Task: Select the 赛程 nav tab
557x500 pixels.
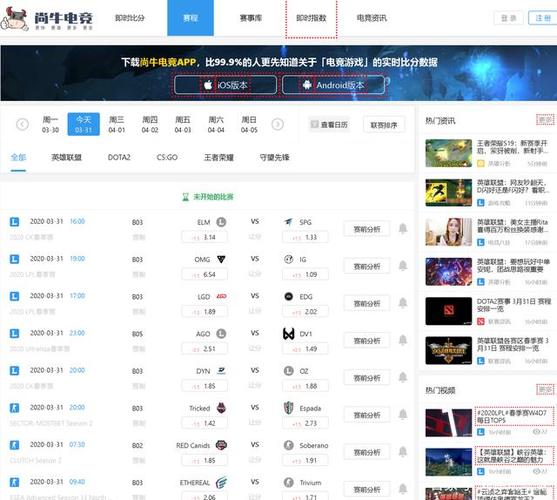Action: point(190,18)
